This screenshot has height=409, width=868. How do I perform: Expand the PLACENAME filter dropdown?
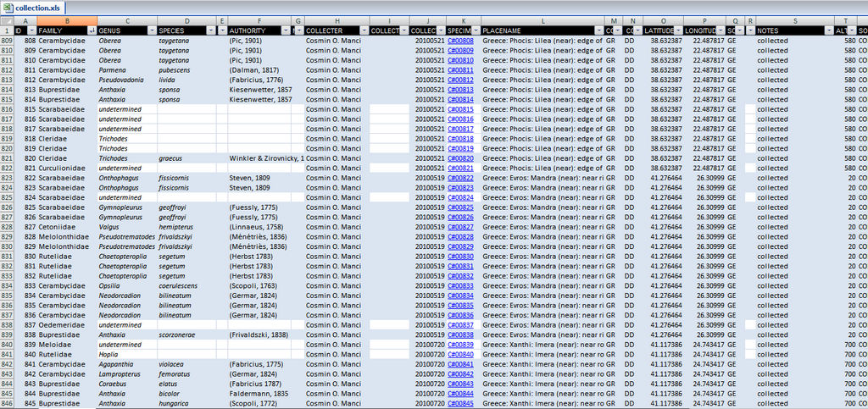(599, 30)
